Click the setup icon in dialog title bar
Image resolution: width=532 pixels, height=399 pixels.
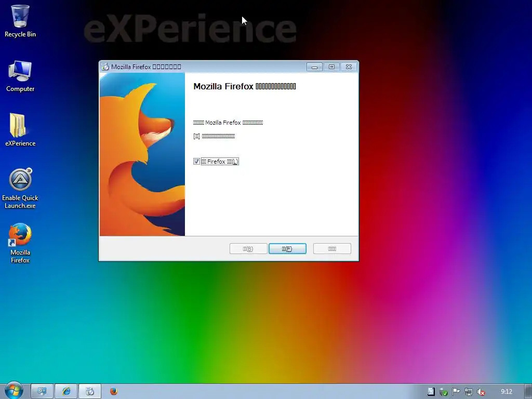[x=105, y=66]
